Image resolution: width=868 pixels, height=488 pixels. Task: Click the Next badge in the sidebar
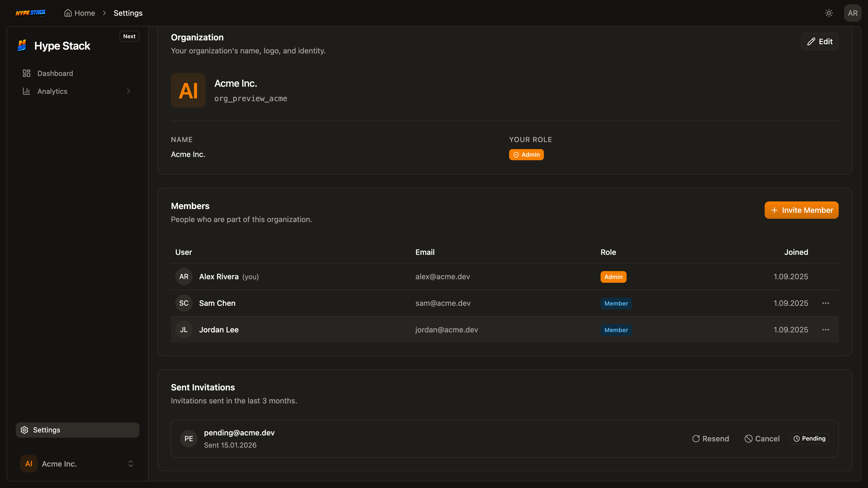[129, 36]
